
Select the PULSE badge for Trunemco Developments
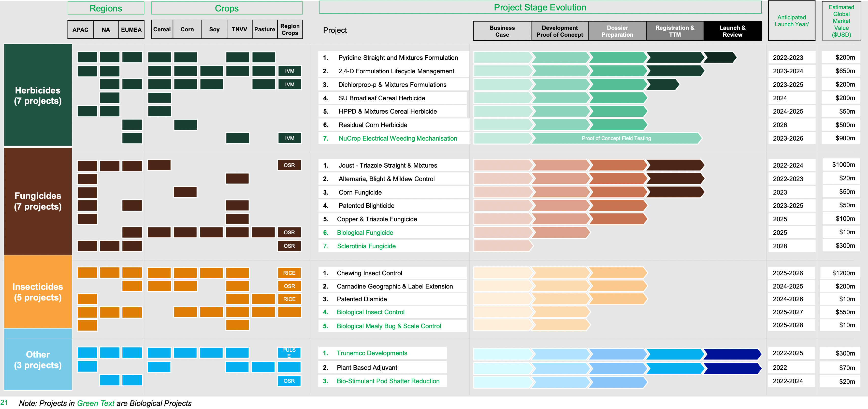pyautogui.click(x=289, y=353)
